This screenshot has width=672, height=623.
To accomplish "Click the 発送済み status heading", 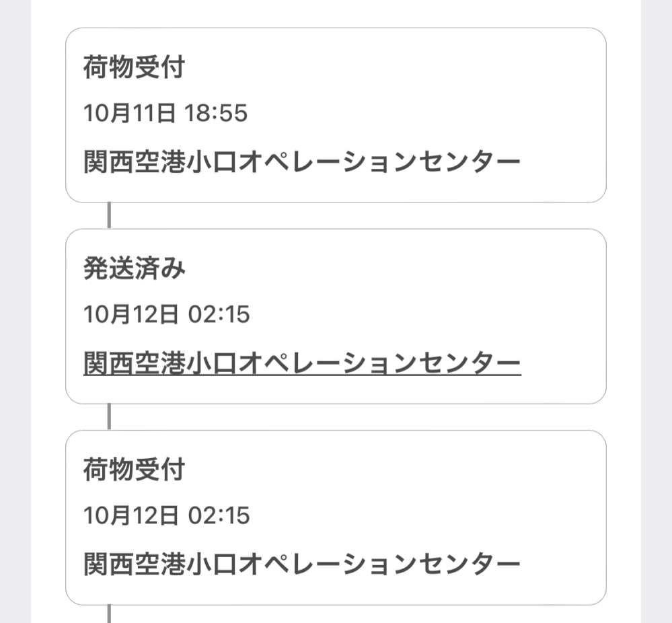I will [134, 268].
